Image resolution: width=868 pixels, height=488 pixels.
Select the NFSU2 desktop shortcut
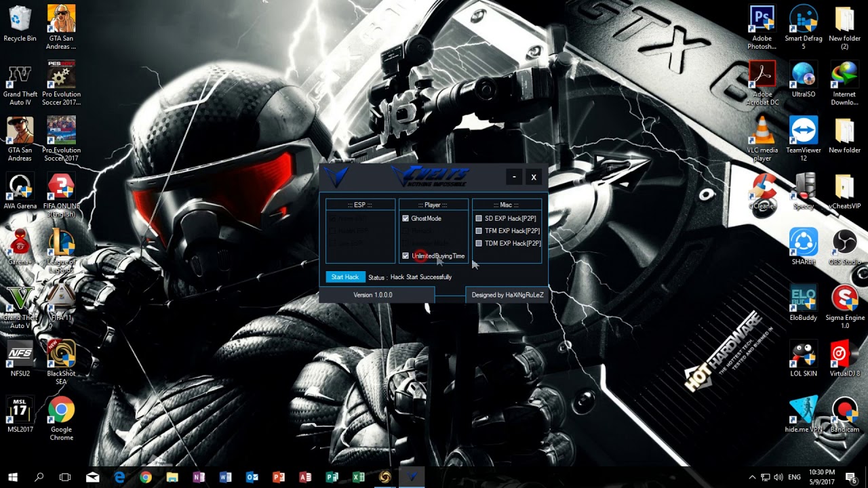(x=20, y=359)
